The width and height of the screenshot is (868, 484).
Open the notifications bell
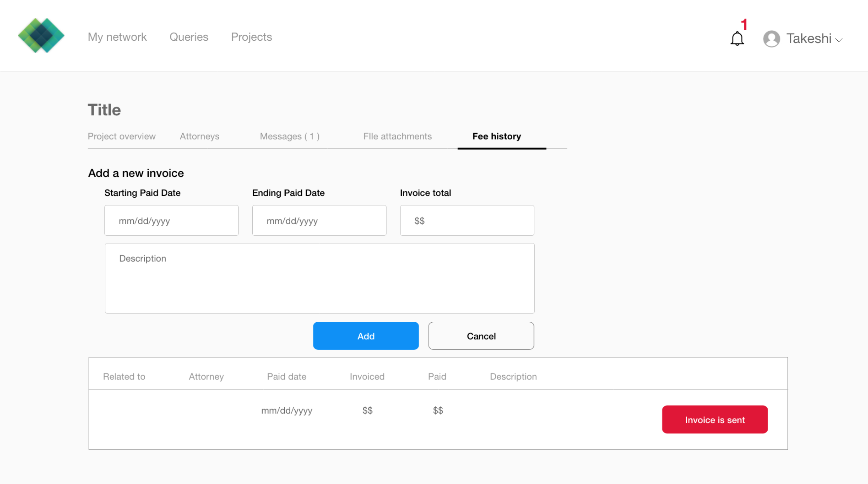pyautogui.click(x=737, y=38)
